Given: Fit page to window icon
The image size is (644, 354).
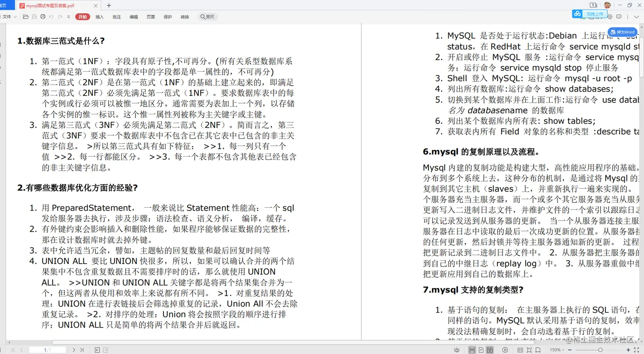Looking at the screenshot, I should tap(529, 350).
